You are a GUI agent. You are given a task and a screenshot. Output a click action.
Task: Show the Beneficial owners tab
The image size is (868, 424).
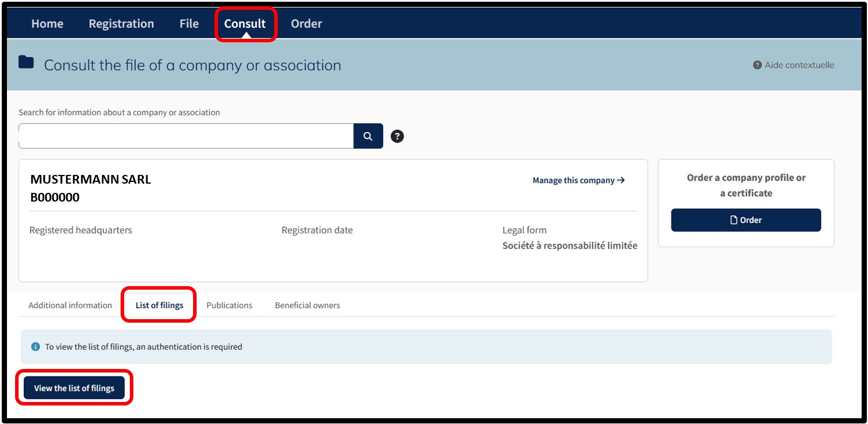tap(307, 305)
